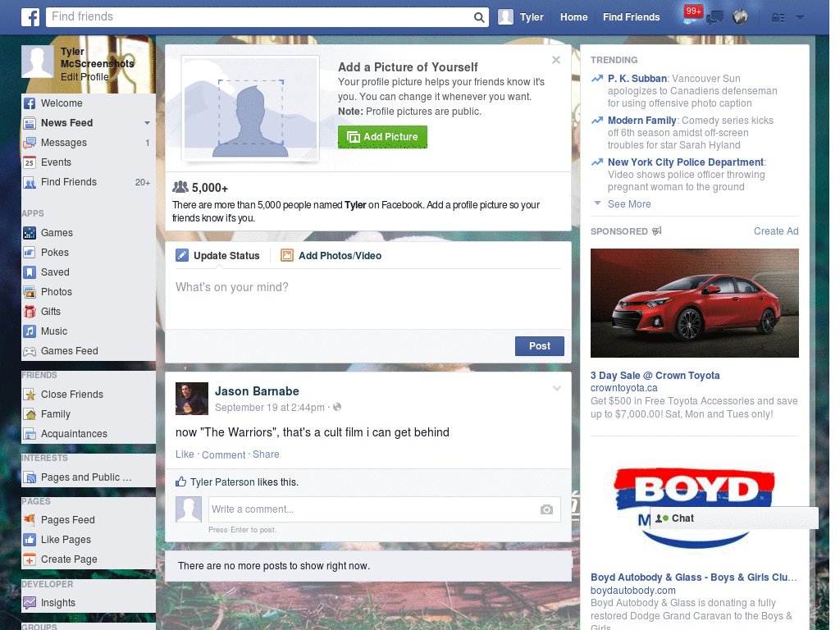Open Tyler Paterson's profile link
The width and height of the screenshot is (840, 630).
point(222,482)
